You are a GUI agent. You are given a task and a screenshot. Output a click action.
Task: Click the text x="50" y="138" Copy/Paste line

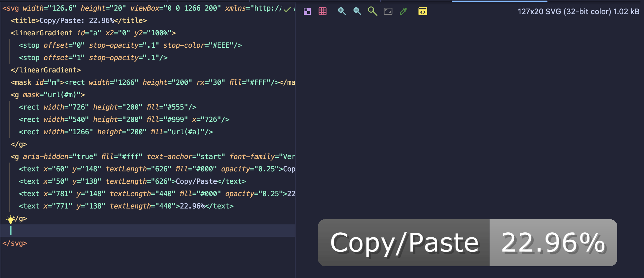(132, 181)
